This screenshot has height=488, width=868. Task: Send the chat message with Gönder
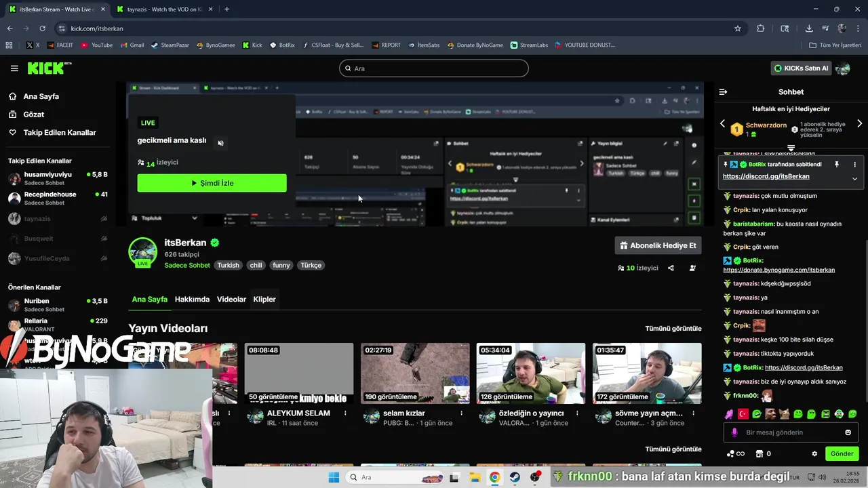[842, 454]
